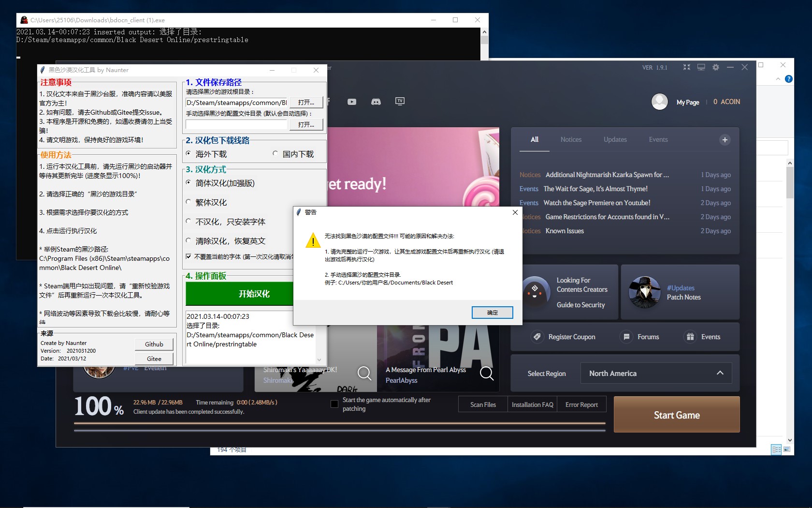Image resolution: width=812 pixels, height=508 pixels.
Task: Click the manual config directory input field
Action: 236,124
